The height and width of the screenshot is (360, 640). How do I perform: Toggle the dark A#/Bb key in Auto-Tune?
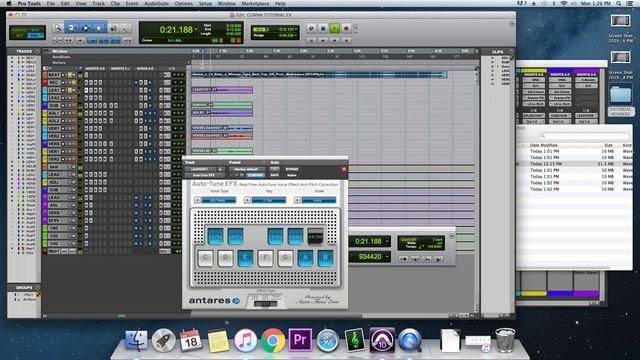point(315,237)
